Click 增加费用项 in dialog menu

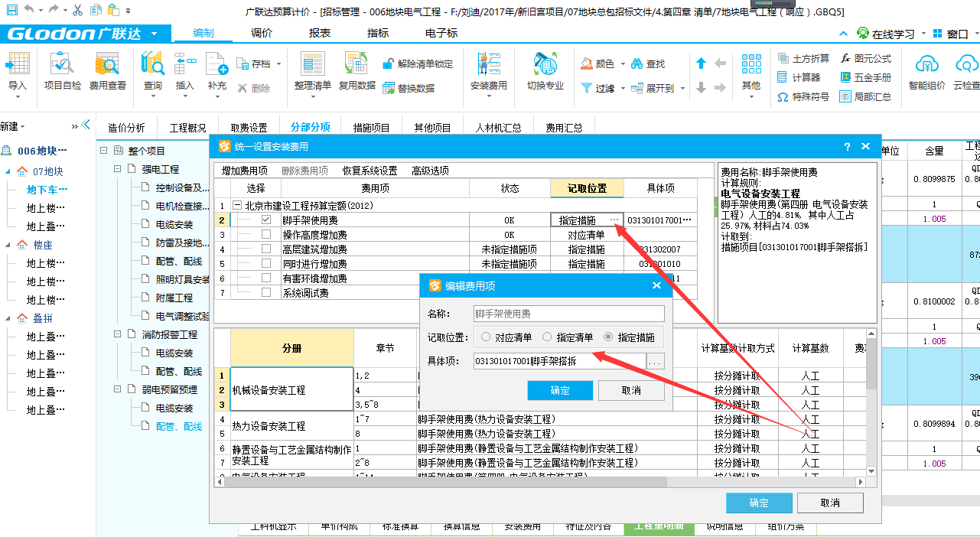coord(245,171)
